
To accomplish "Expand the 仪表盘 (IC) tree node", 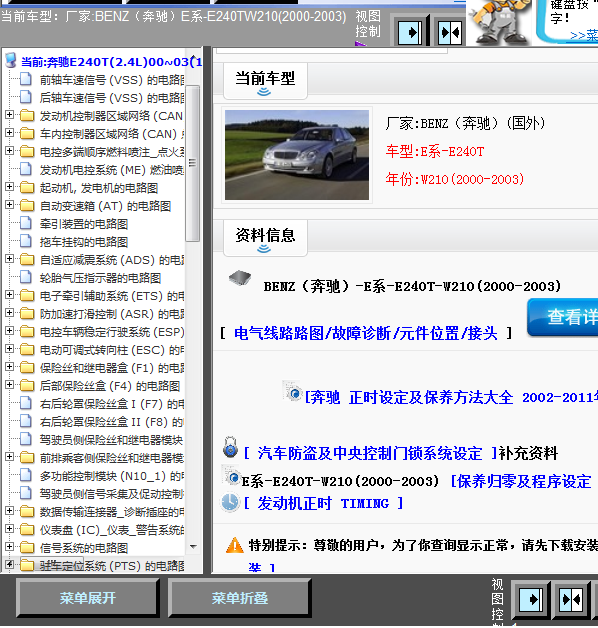I will click(9, 529).
